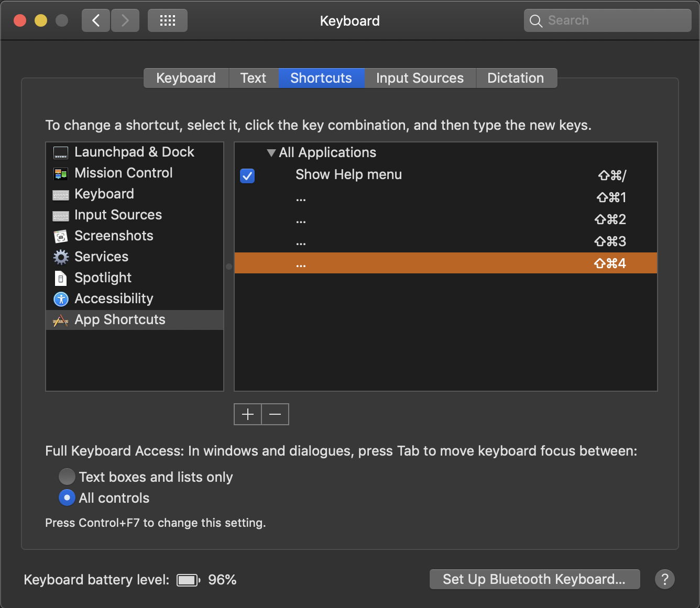Click the Screenshots category icon
Viewport: 700px width, 608px height.
[61, 236]
